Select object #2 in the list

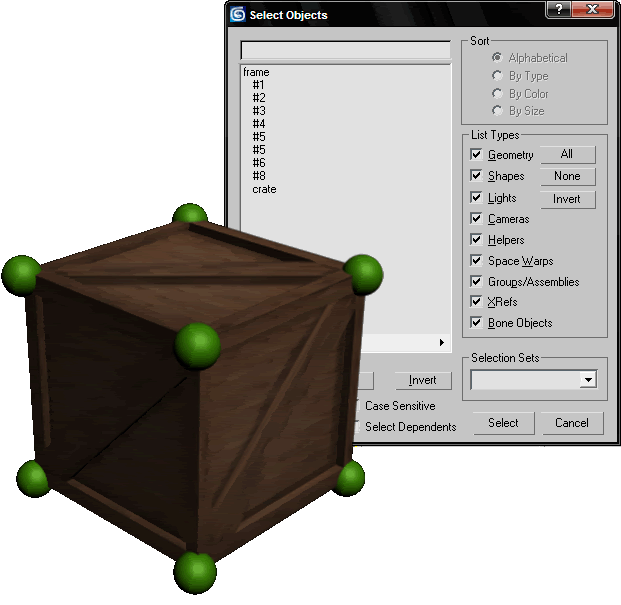pos(259,98)
